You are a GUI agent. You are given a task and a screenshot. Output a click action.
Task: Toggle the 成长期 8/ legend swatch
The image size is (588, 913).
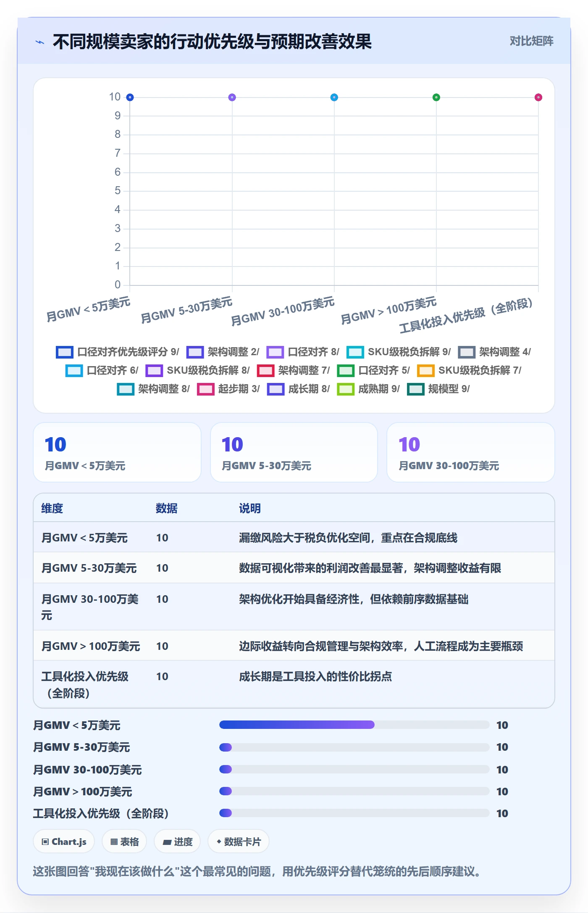pos(276,389)
